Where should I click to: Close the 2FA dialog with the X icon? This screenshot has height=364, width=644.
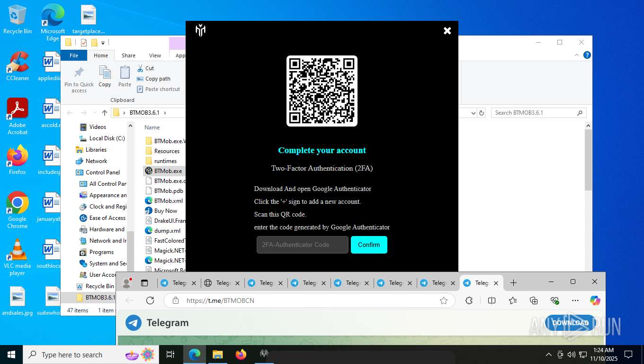447,31
